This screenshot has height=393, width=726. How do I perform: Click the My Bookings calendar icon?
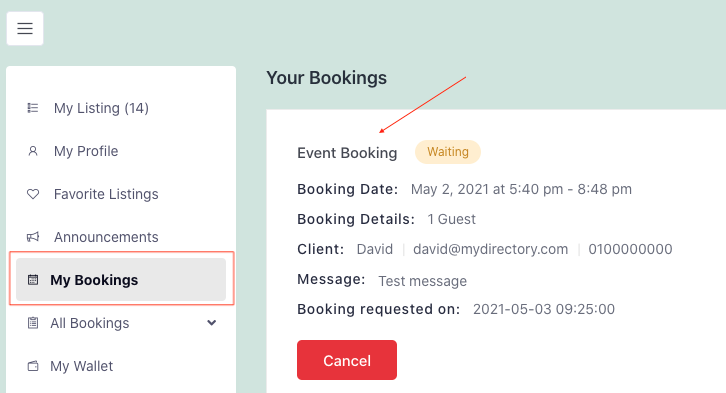coord(33,280)
